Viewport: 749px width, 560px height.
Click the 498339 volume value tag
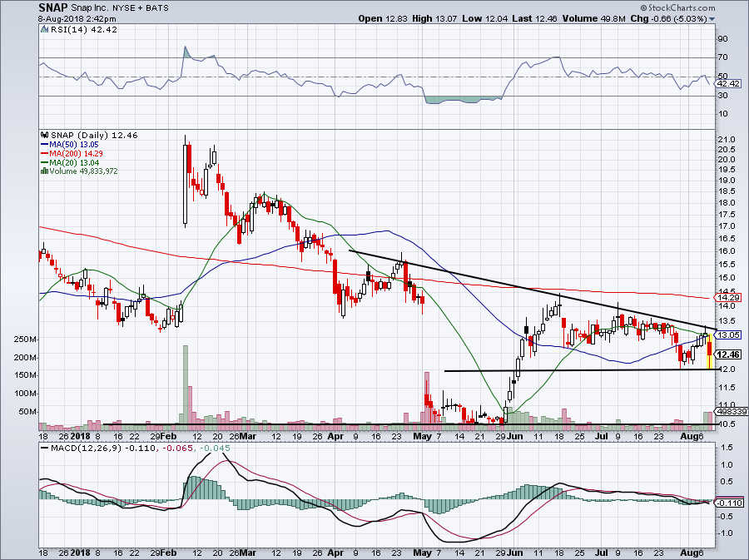(x=730, y=412)
